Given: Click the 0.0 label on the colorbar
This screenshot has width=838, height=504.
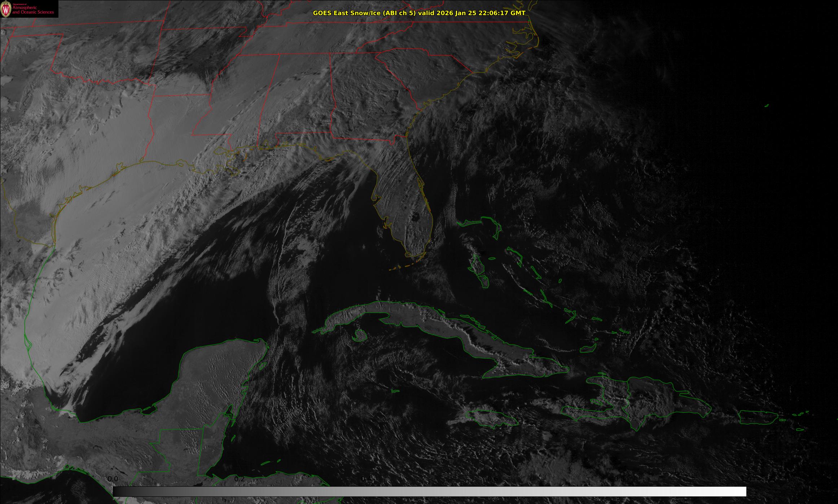Looking at the screenshot, I should [x=113, y=479].
